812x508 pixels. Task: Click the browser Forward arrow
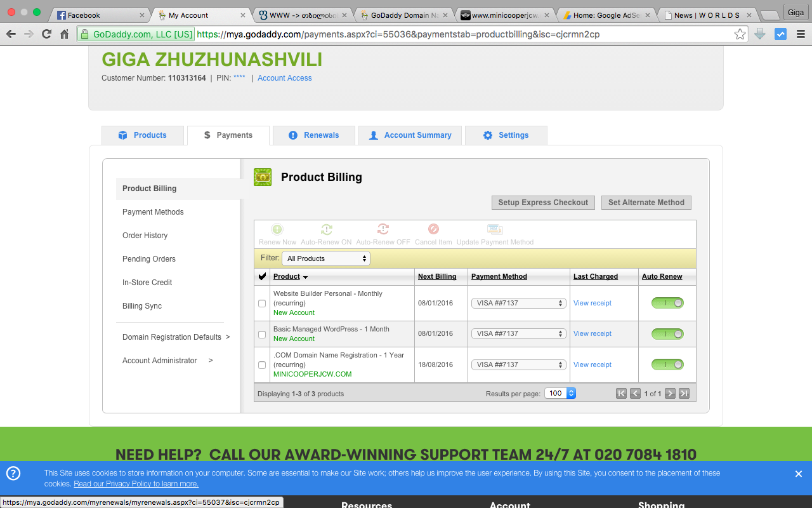click(x=29, y=34)
